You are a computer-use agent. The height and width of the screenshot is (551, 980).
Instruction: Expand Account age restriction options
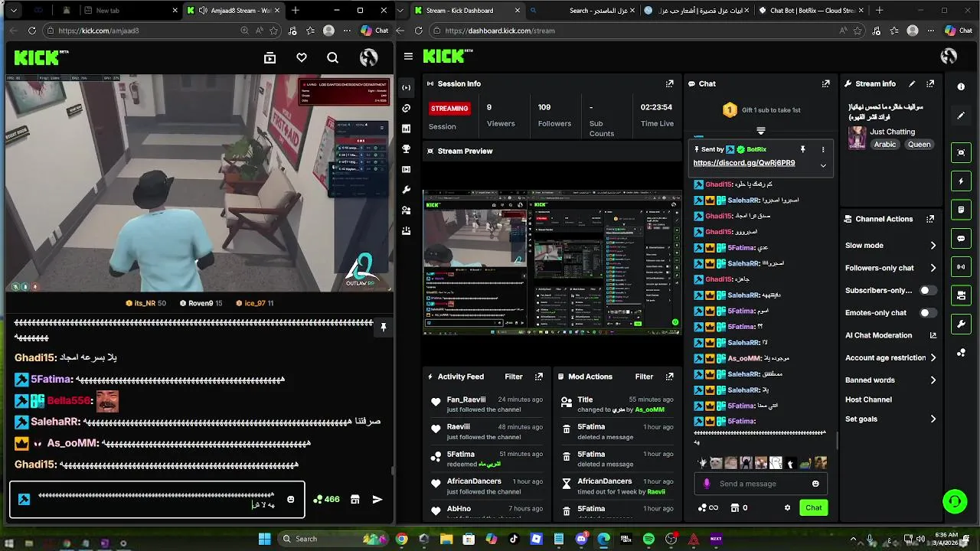pyautogui.click(x=933, y=357)
